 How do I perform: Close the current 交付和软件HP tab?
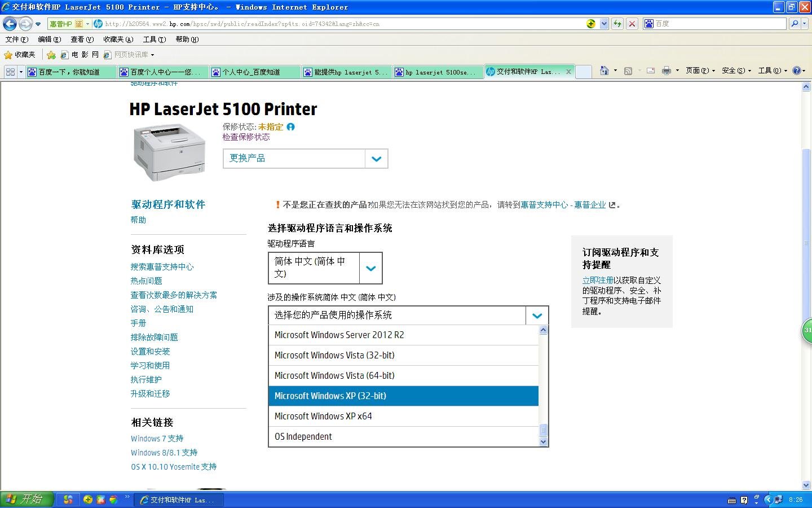pos(568,72)
